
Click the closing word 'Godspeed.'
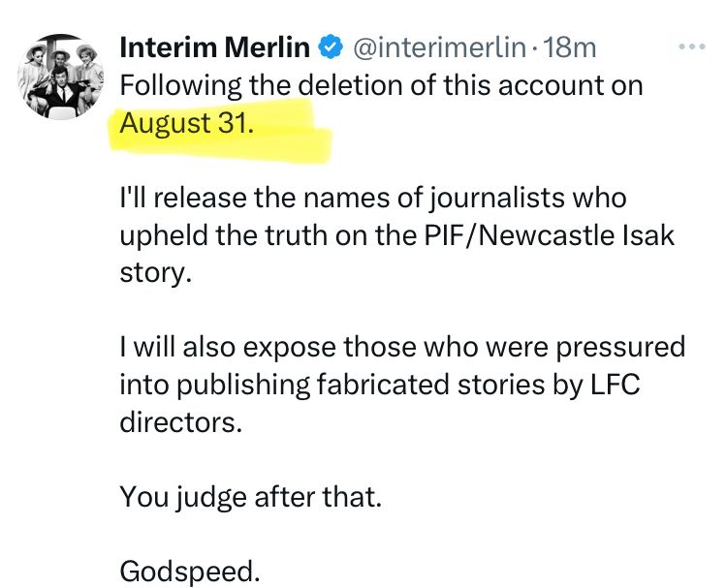pos(190,572)
